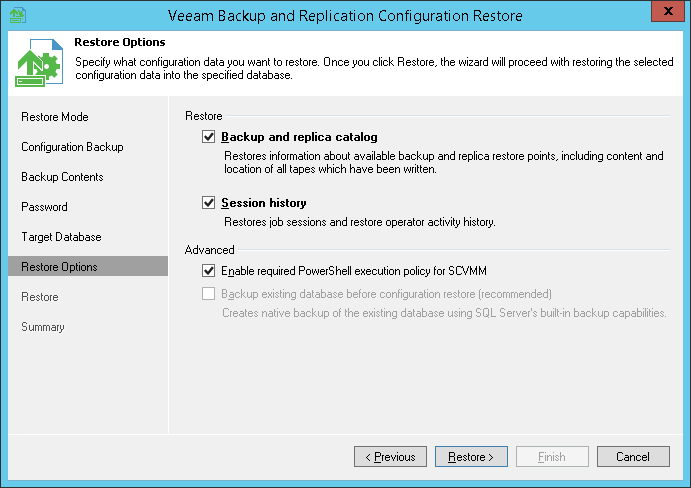691x488 pixels.
Task: Click the Finish button
Action: tap(552, 457)
